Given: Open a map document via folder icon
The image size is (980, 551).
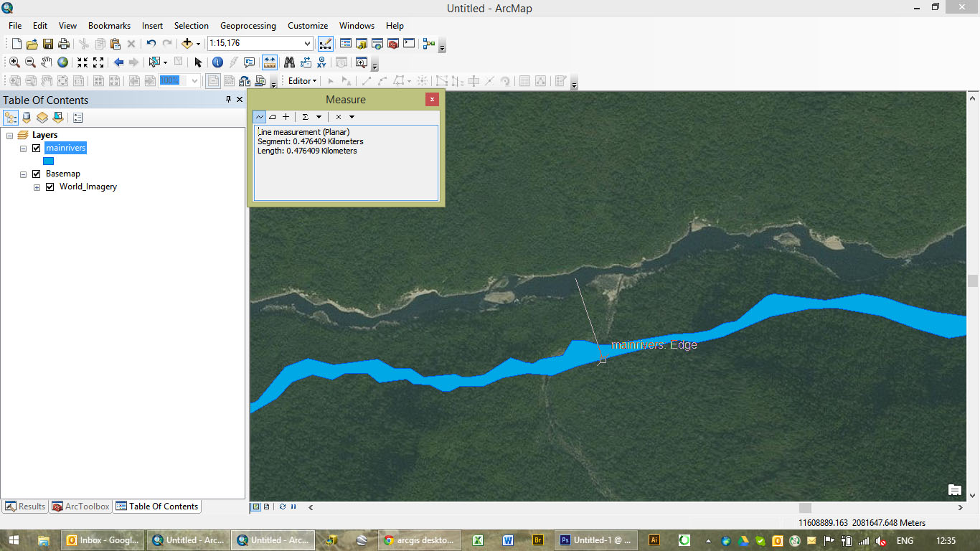Looking at the screenshot, I should coord(32,44).
